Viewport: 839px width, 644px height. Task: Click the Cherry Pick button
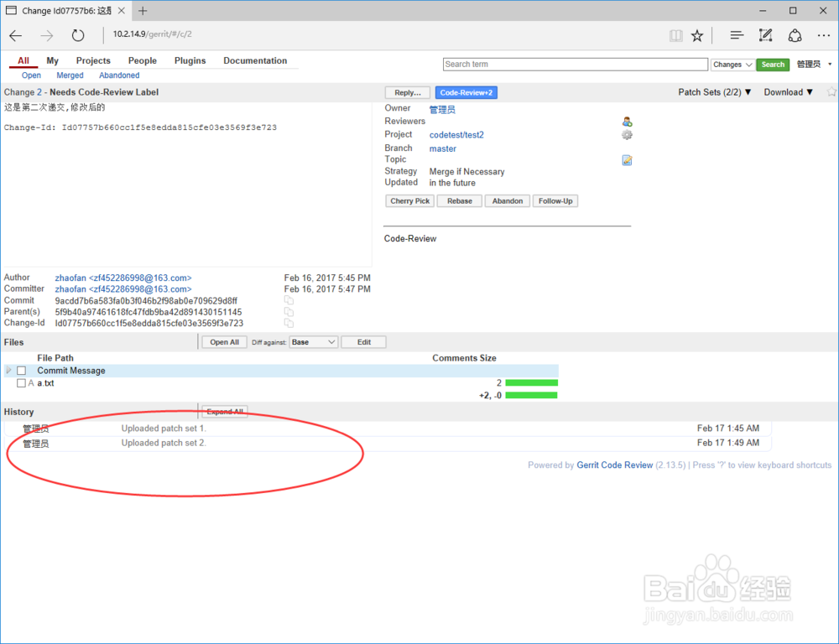pos(409,200)
